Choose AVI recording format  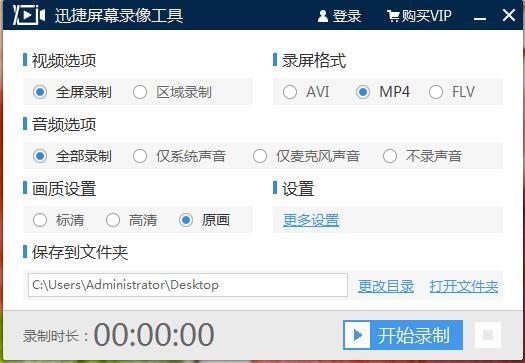tap(306, 92)
